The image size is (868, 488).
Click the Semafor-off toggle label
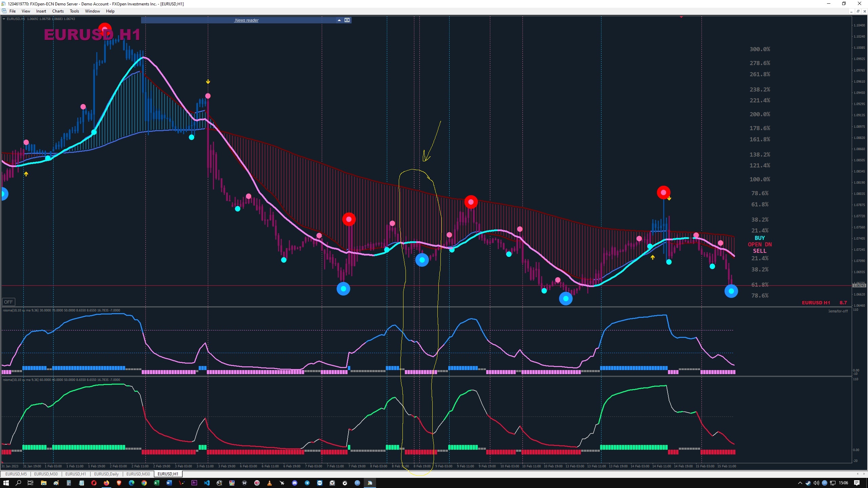point(837,311)
